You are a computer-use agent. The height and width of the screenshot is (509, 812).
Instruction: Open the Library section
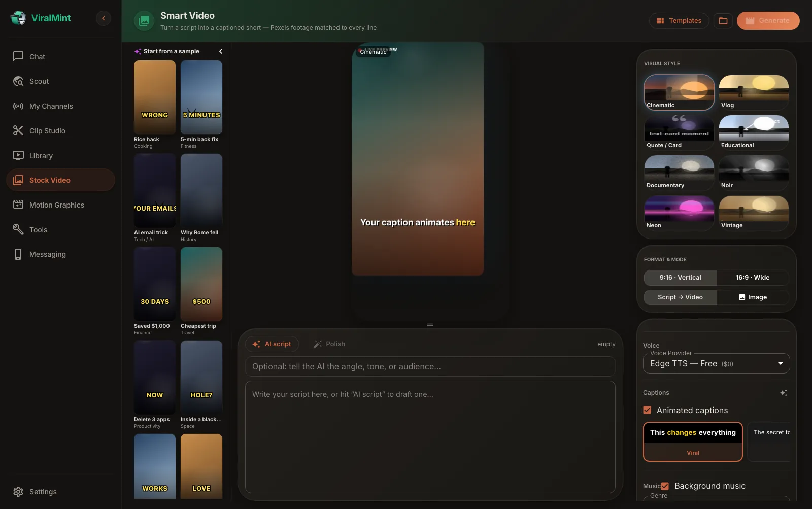pos(60,155)
